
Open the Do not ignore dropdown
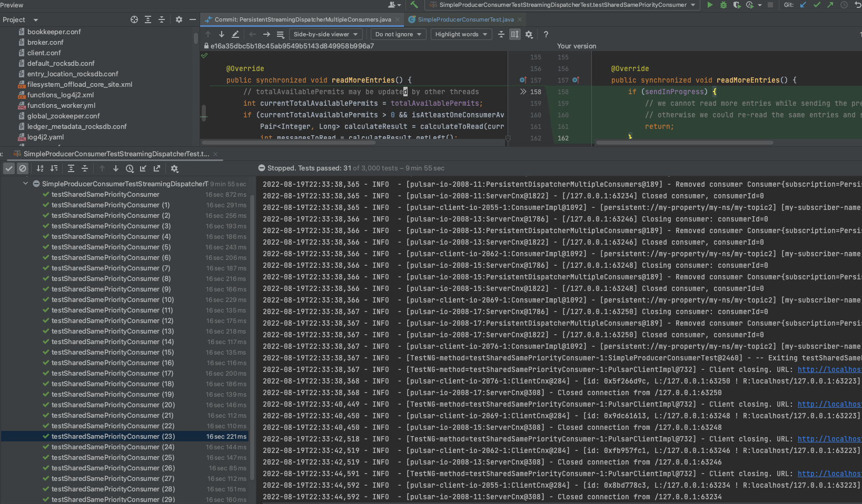pyautogui.click(x=398, y=34)
